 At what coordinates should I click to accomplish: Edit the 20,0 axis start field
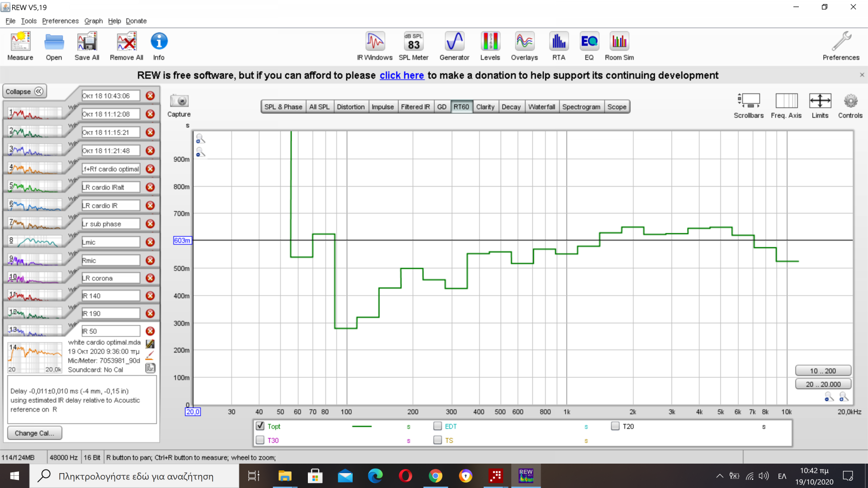[193, 412]
